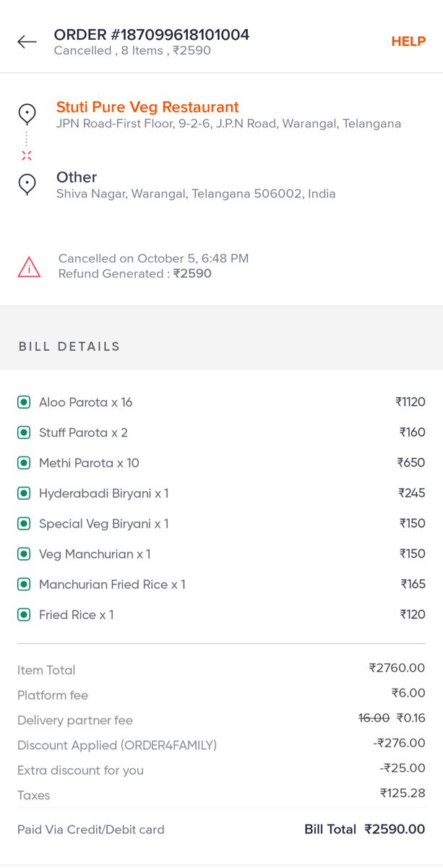Select the order number header text
The height and width of the screenshot is (868, 443).
(152, 35)
